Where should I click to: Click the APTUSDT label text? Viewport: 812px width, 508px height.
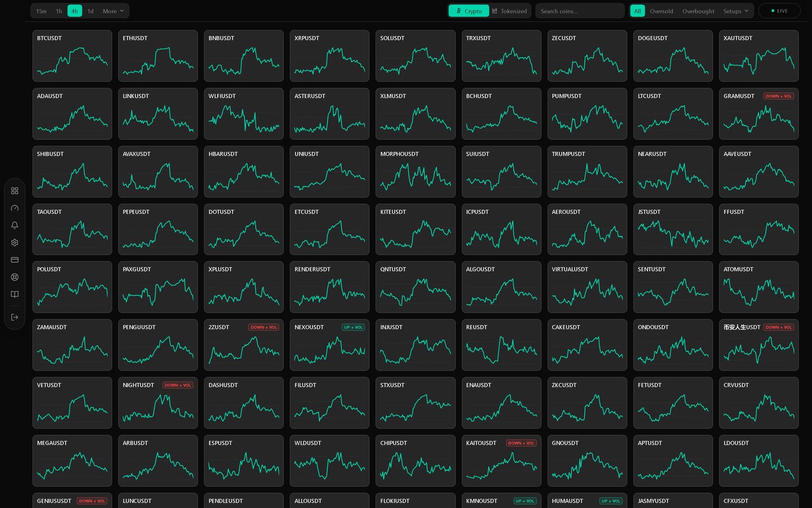pyautogui.click(x=650, y=443)
